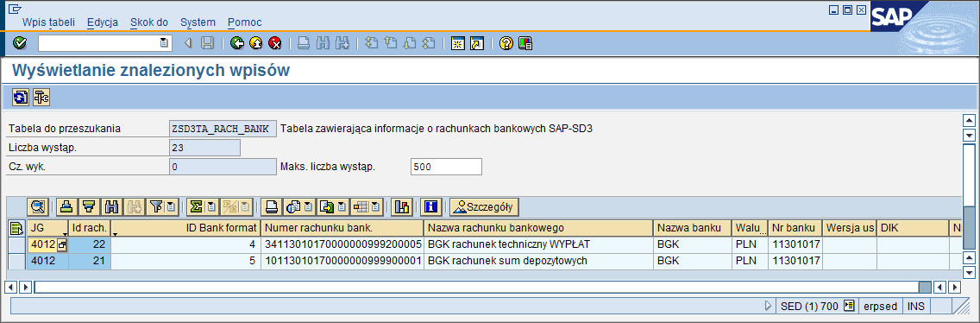
Task: Click the green Enter checkmark icon
Action: [x=20, y=43]
